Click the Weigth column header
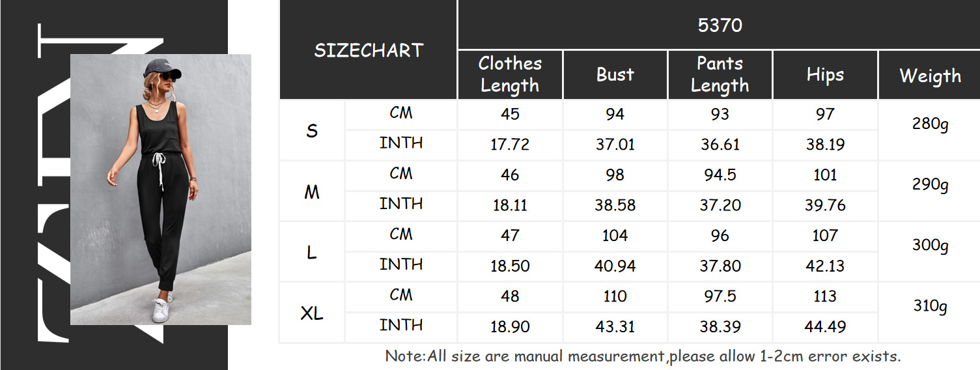The image size is (980, 370). coord(930,76)
